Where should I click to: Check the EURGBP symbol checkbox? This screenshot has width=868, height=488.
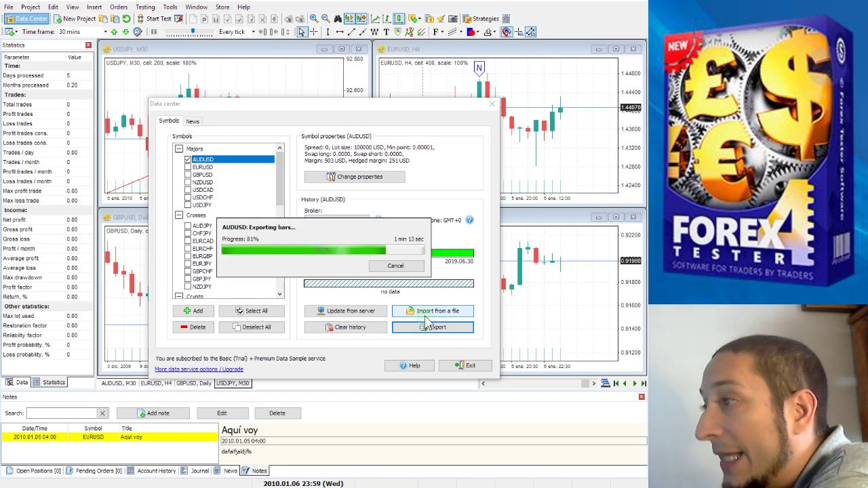click(188, 256)
